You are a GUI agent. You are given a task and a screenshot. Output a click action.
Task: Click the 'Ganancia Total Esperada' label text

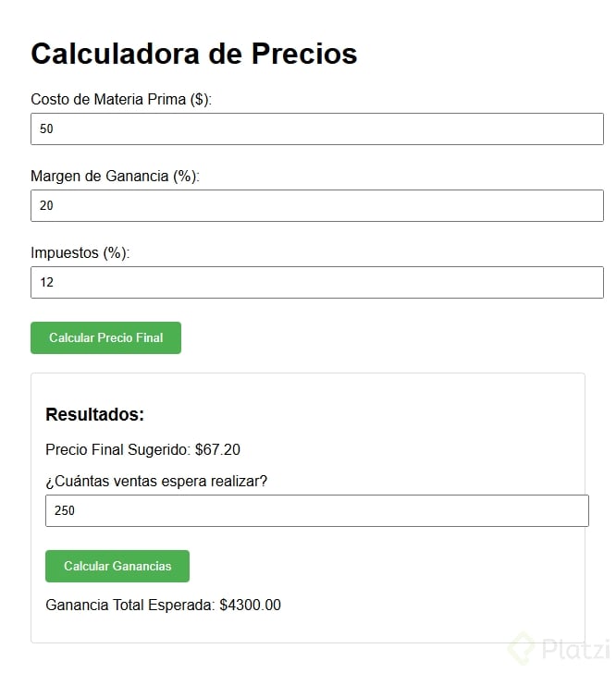coord(129,606)
